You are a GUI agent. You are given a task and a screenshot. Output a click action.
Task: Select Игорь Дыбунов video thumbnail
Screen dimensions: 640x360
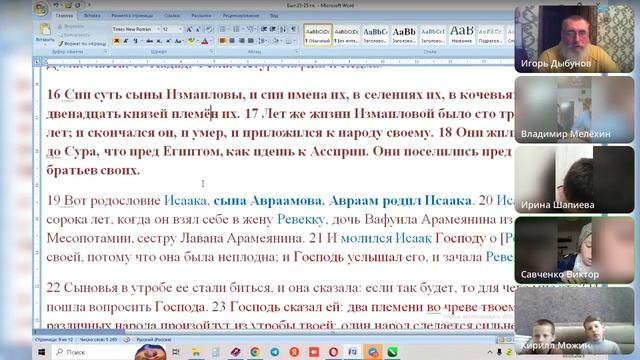point(574,39)
